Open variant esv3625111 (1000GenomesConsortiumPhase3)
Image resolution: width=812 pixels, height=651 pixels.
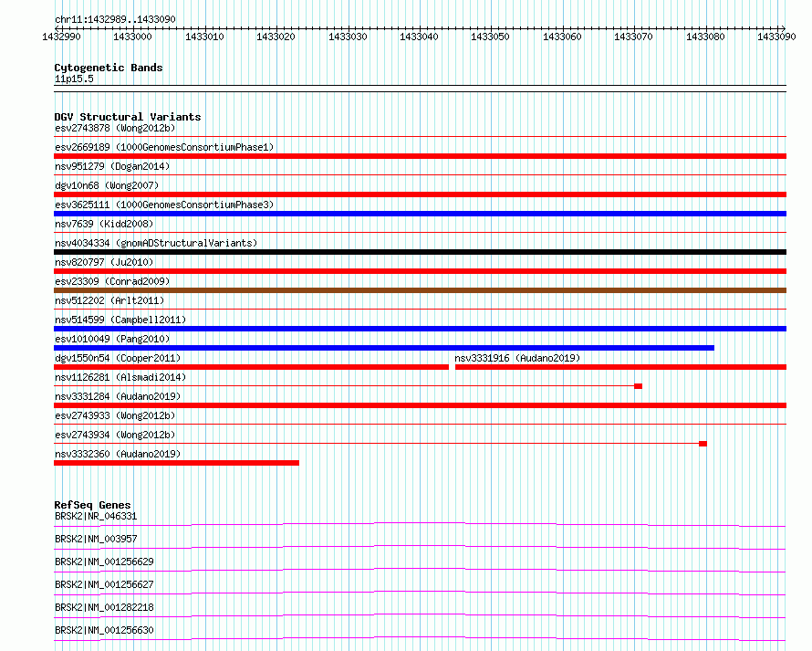click(164, 205)
